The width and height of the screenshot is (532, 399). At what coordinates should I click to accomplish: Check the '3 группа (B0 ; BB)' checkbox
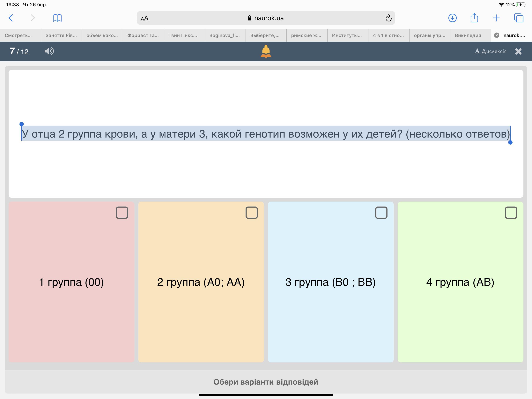tap(381, 213)
